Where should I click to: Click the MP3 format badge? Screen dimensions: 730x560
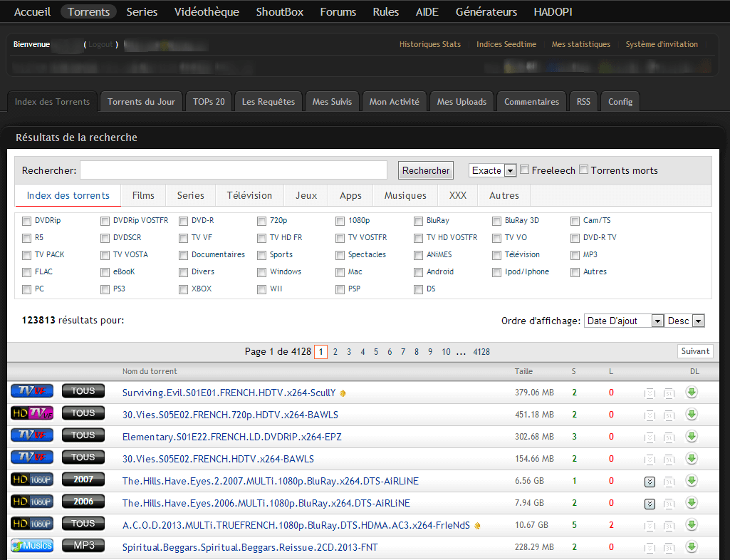point(83,545)
